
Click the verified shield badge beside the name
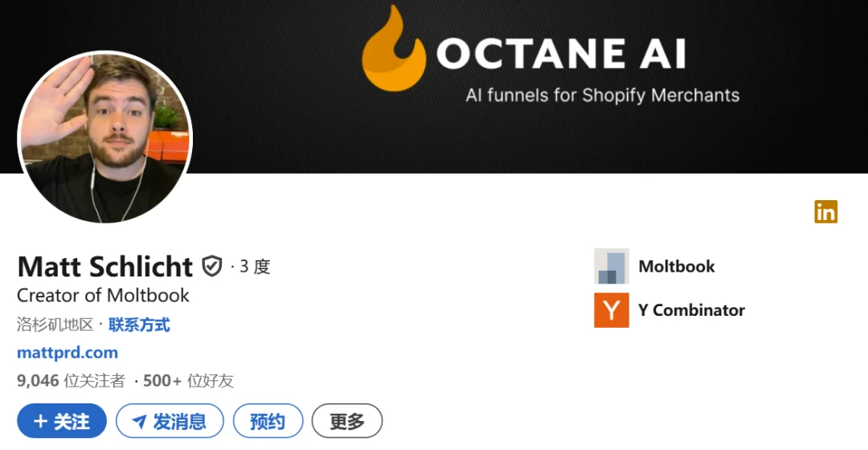(x=211, y=266)
